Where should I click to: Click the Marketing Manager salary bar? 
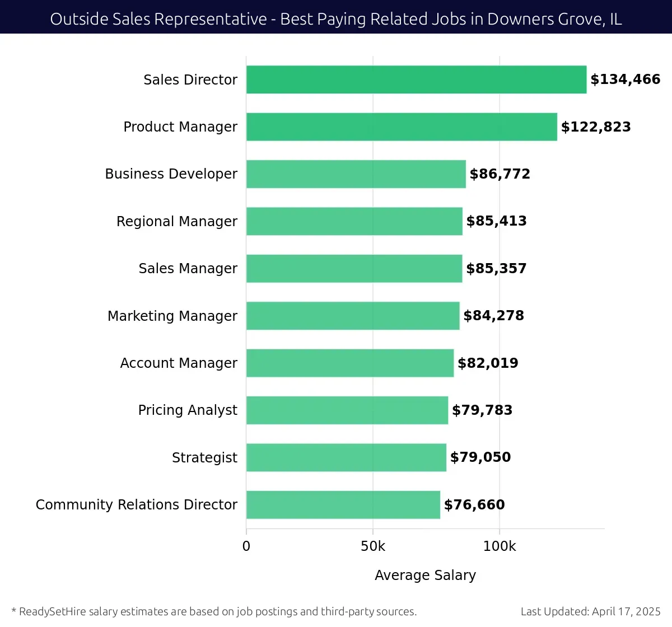pos(353,316)
